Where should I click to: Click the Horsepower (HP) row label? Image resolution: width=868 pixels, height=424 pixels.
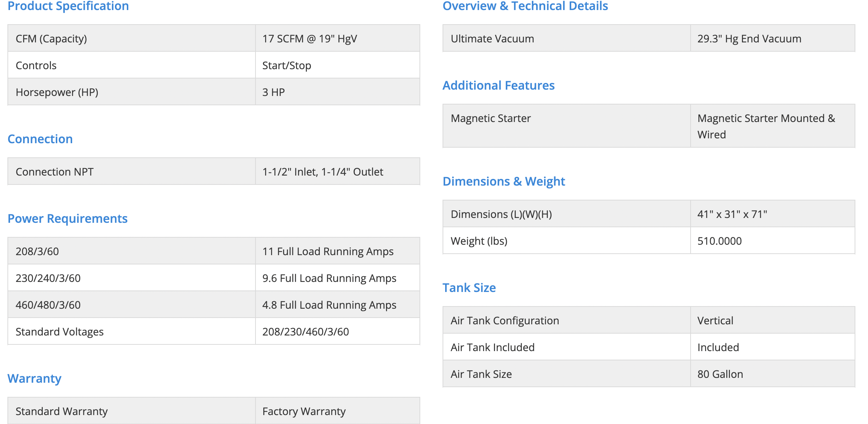tap(57, 92)
